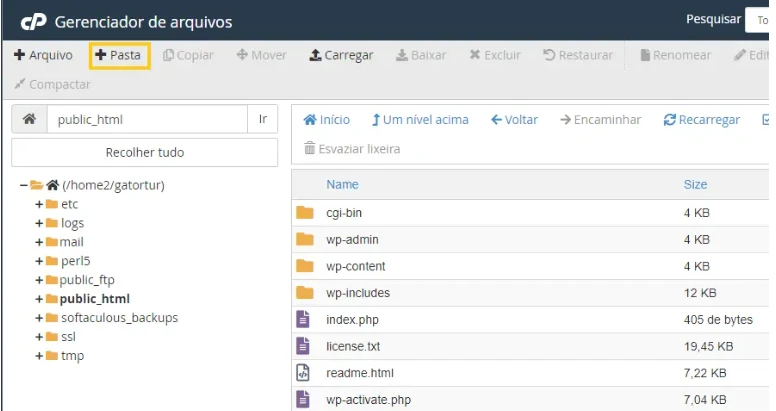This screenshot has width=776, height=411.
Task: Click the Pasta new folder button
Action: (x=119, y=55)
